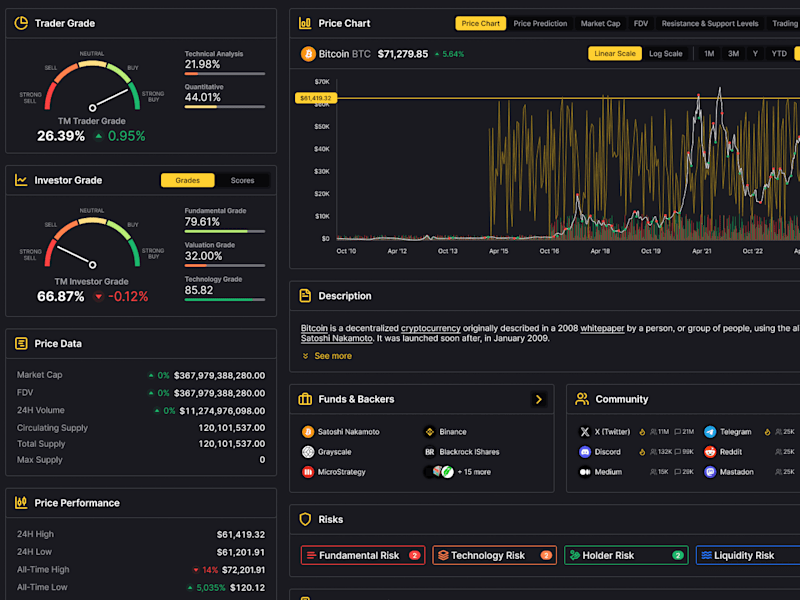This screenshot has height=600, width=800.
Task: Click the Blackrock iShares logo icon
Action: pos(430,452)
